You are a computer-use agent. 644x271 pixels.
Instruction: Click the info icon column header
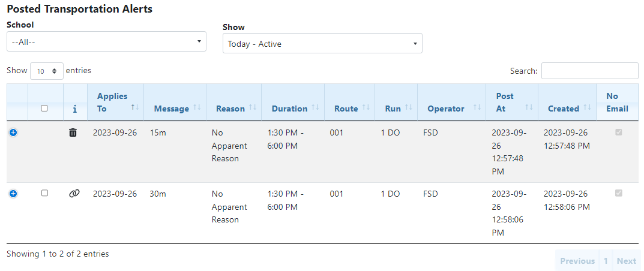[x=74, y=109]
